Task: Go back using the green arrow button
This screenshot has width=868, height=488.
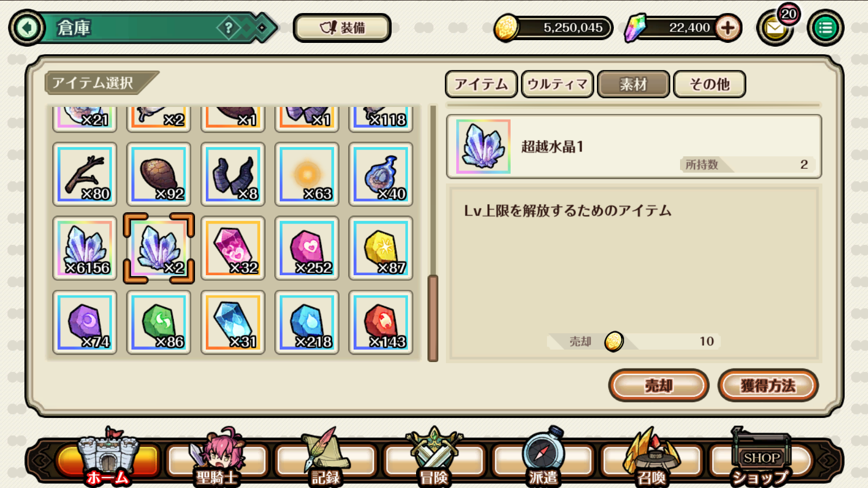Action: pos(27,28)
